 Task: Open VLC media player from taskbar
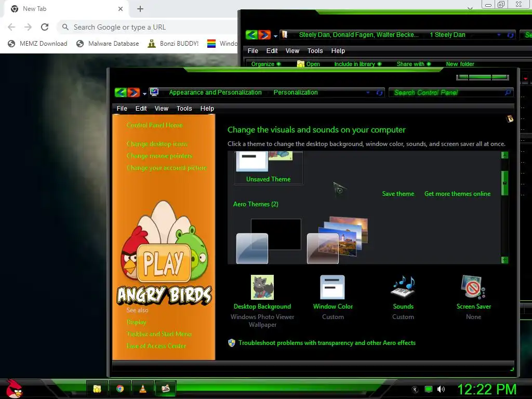coord(143,389)
